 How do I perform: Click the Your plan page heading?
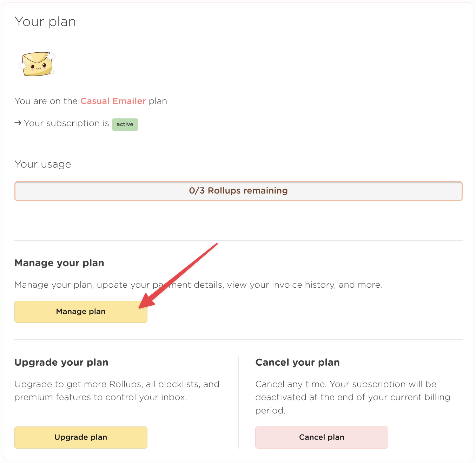point(45,22)
